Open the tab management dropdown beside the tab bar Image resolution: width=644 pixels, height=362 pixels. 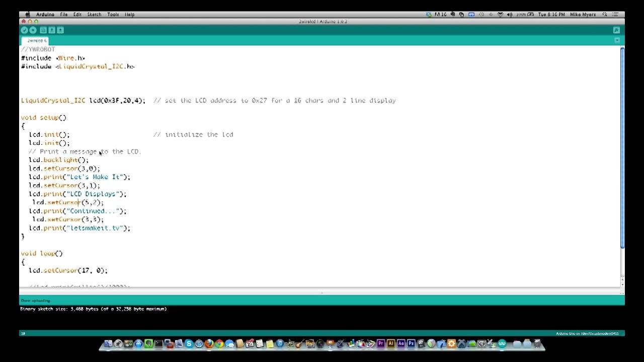[x=616, y=40]
